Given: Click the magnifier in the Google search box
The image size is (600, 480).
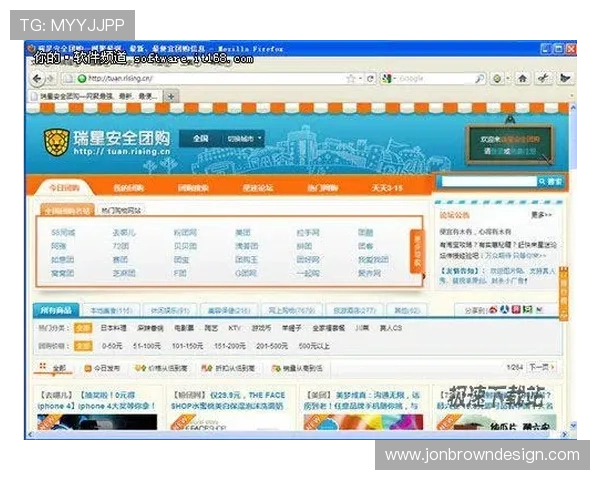Looking at the screenshot, I should 479,78.
